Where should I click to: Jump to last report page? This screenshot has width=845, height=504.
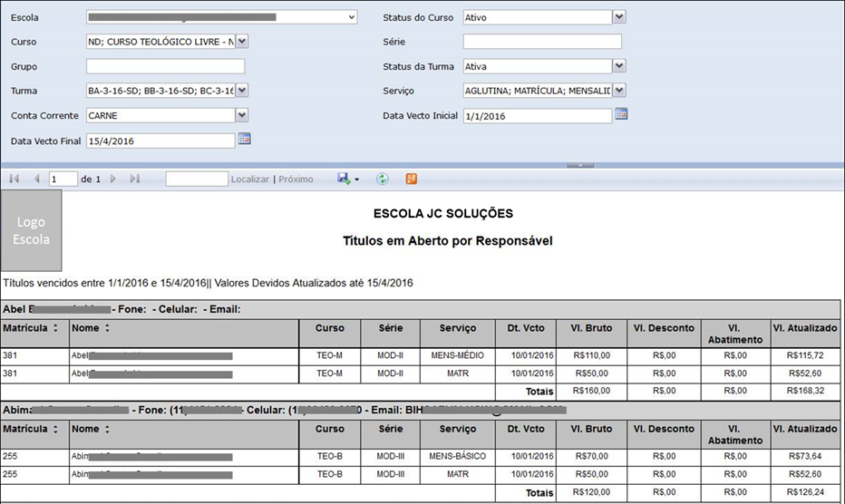coord(135,179)
